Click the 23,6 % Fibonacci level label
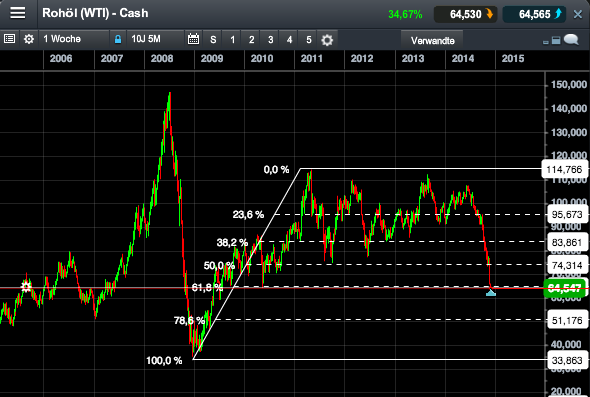This screenshot has height=397, width=590. point(248,215)
